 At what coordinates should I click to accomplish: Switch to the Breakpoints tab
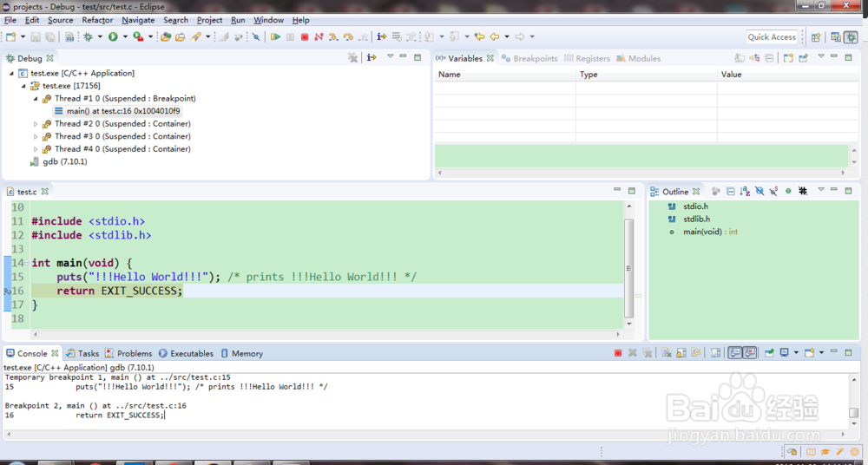click(529, 58)
